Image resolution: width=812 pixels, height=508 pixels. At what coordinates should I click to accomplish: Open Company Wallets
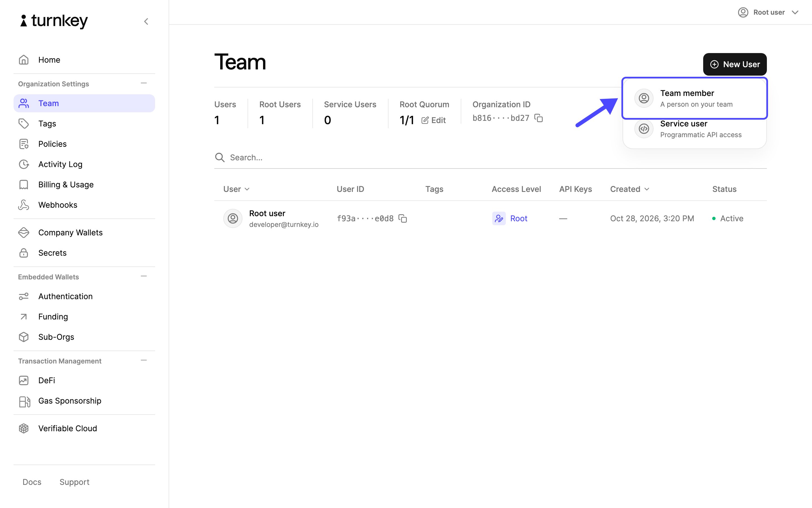(x=84, y=233)
